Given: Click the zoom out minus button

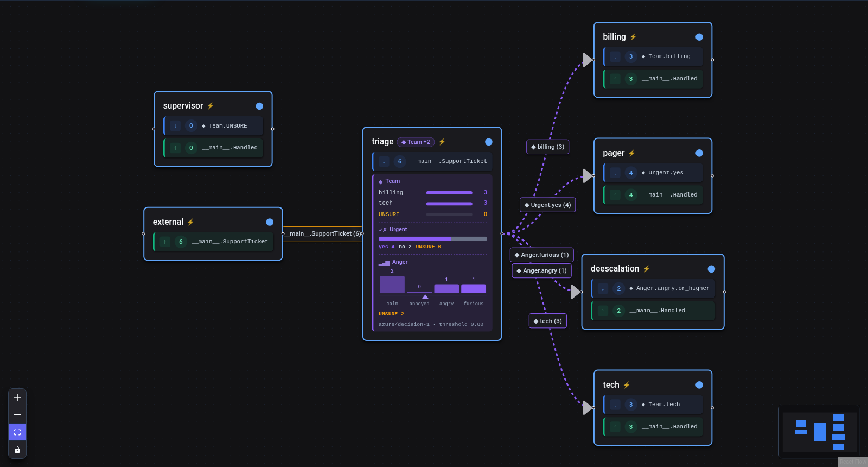Looking at the screenshot, I should (17, 415).
